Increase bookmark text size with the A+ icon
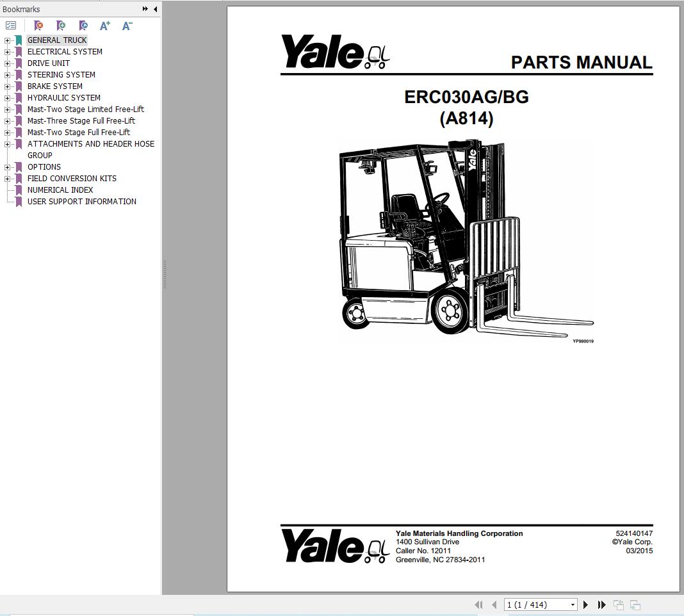 104,26
